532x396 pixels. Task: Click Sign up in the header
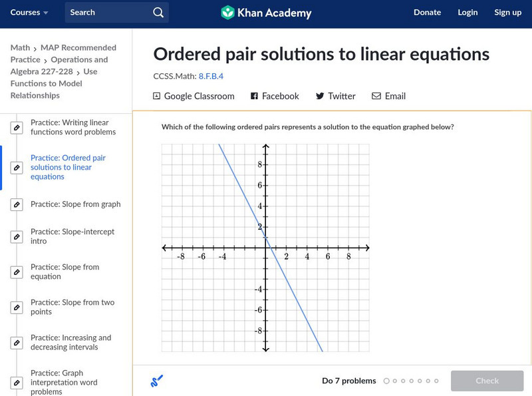point(507,13)
